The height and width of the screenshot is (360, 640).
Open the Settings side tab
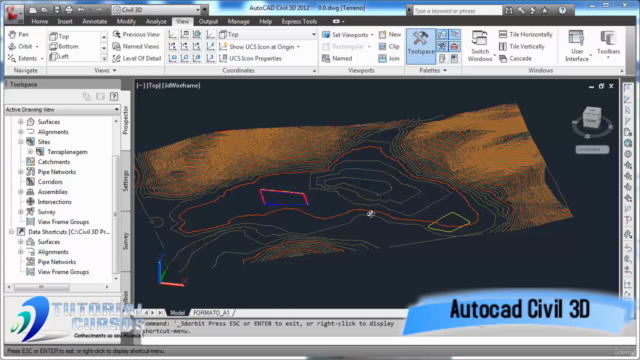click(125, 181)
